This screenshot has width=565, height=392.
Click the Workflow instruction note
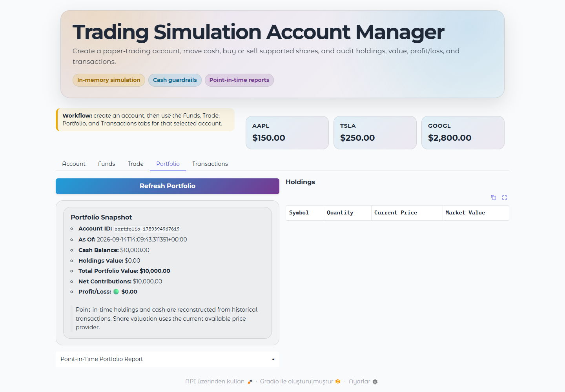(145, 120)
